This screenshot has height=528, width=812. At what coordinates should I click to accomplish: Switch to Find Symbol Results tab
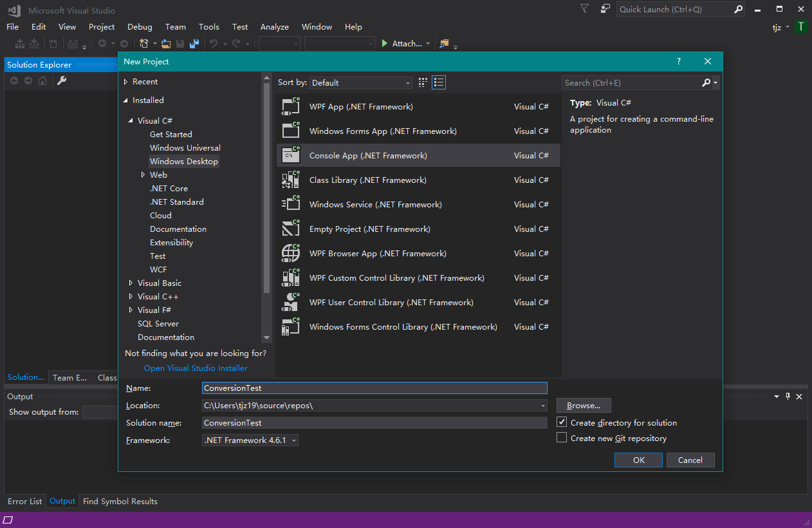(x=120, y=501)
